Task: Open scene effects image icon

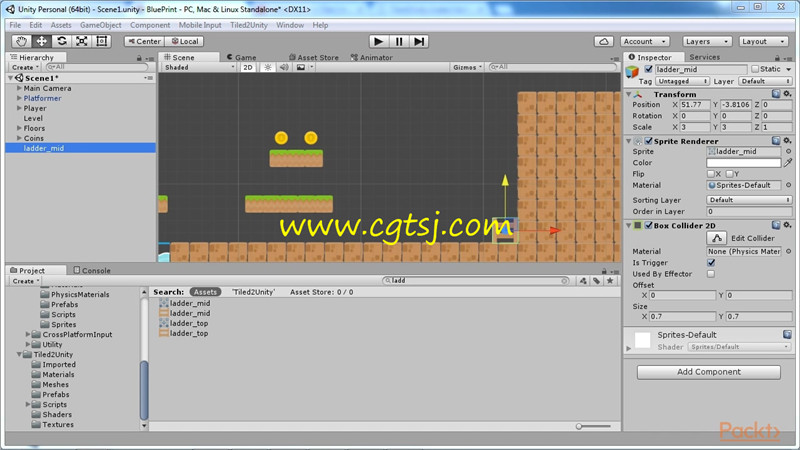Action: pos(301,67)
